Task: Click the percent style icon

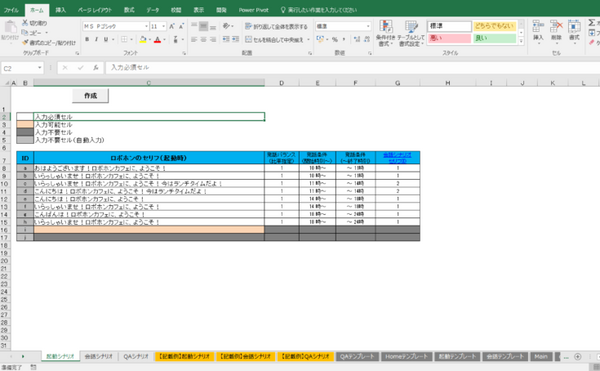Action: tap(335, 39)
